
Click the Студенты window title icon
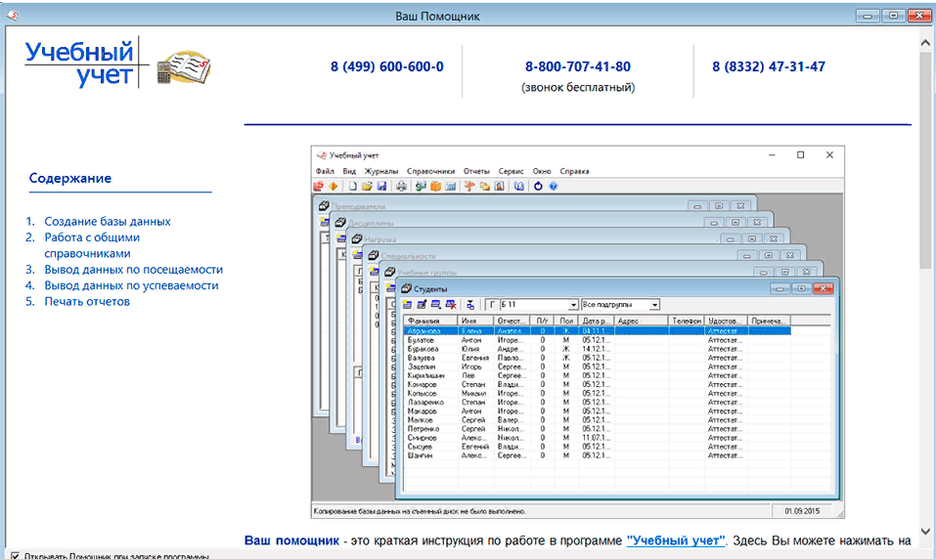[407, 289]
